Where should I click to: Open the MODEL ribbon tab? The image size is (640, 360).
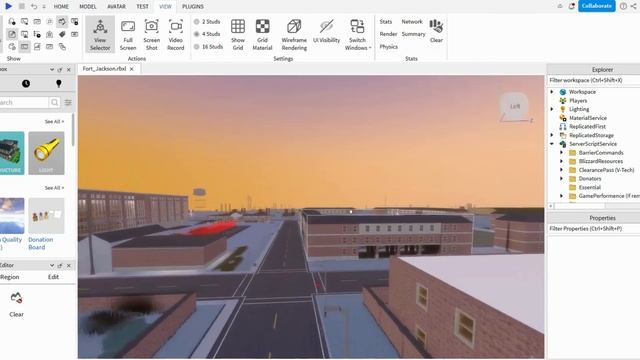pyautogui.click(x=88, y=7)
